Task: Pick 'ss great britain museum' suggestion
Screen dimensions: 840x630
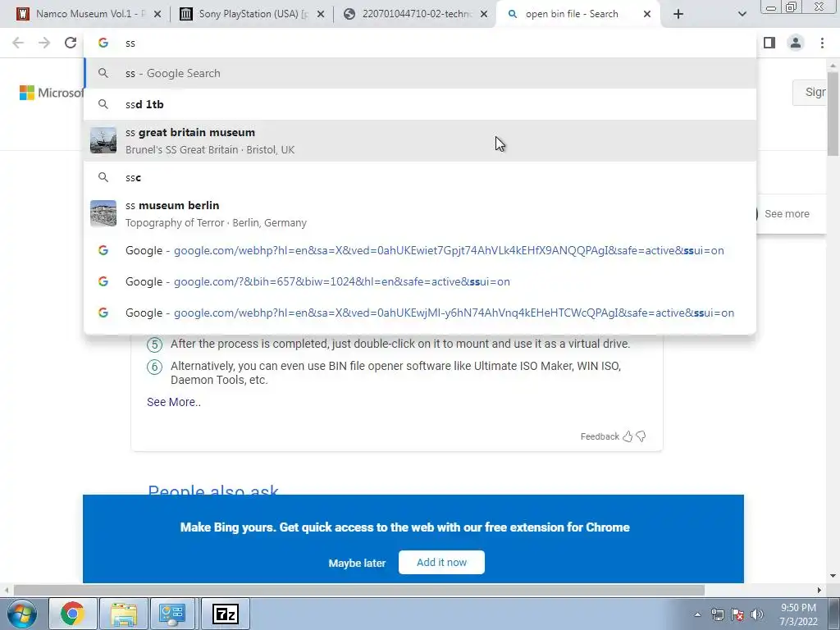Action: click(420, 140)
